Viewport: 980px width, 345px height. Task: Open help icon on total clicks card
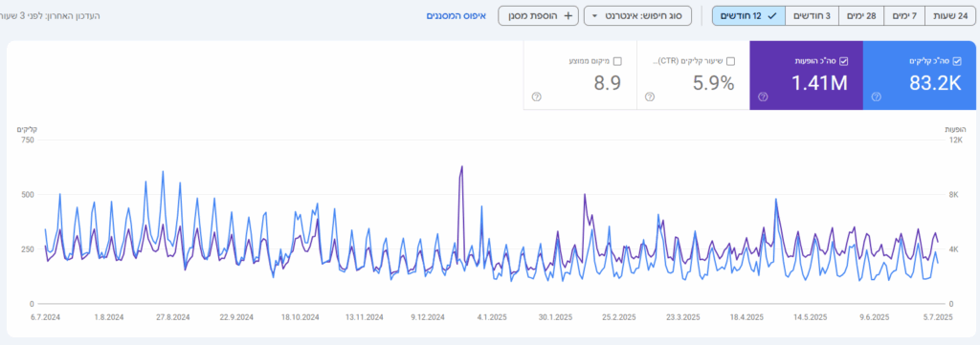[x=876, y=97]
